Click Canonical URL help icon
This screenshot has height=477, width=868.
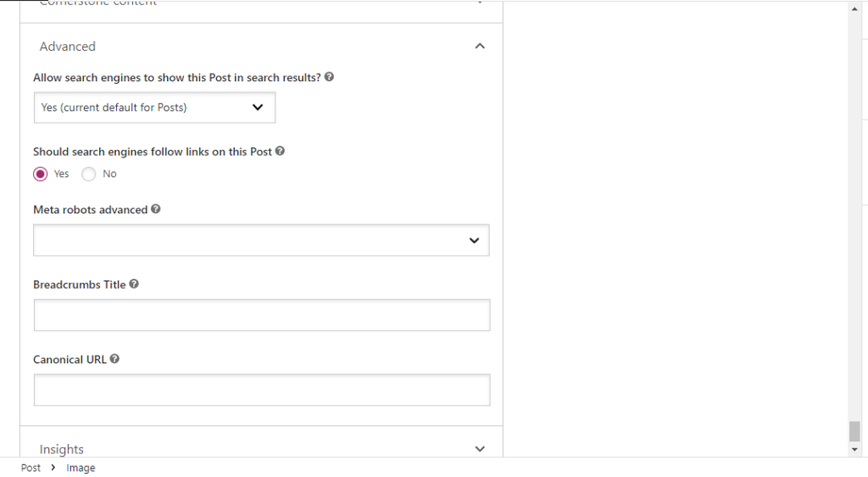pyautogui.click(x=115, y=359)
